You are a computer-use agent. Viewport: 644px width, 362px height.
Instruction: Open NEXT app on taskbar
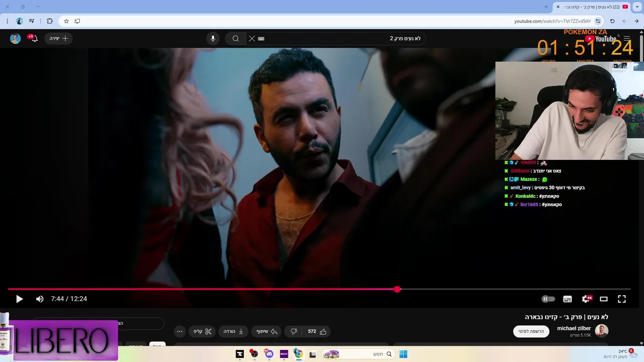coord(283,354)
